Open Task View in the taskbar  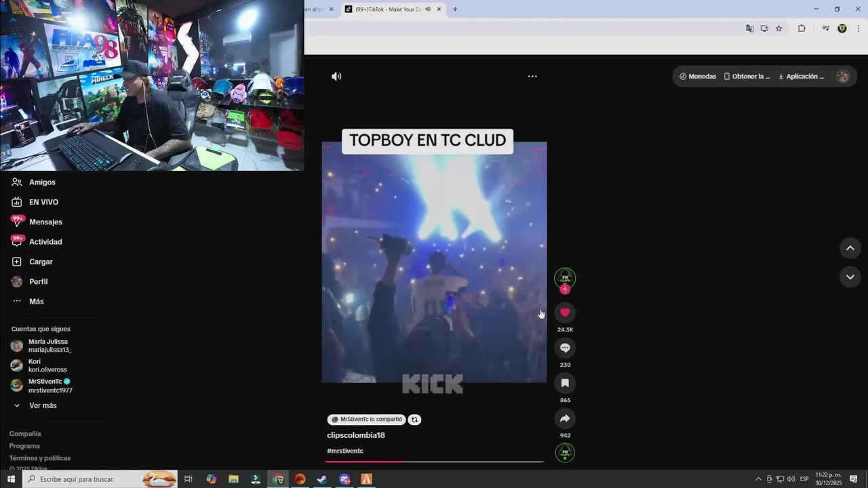(x=189, y=479)
